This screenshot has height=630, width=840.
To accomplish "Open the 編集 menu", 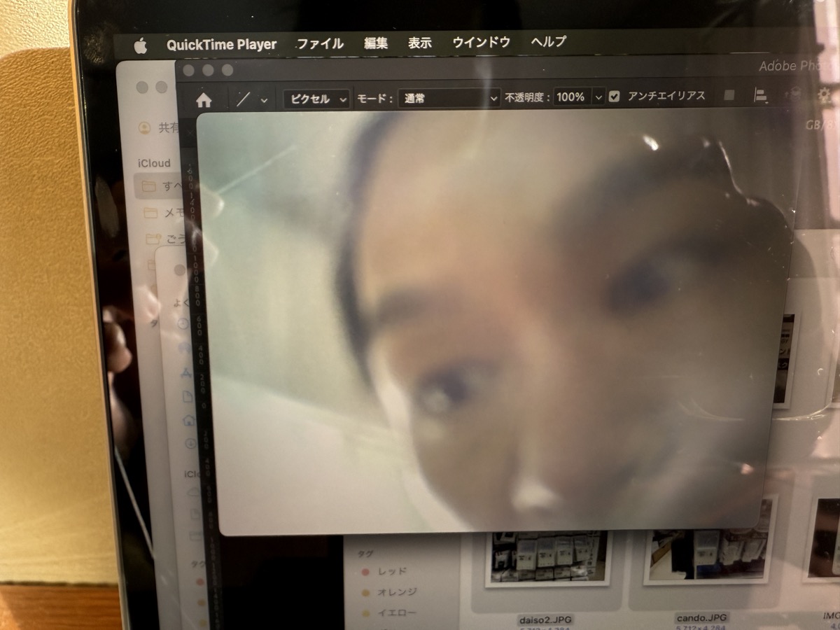I will tap(376, 43).
